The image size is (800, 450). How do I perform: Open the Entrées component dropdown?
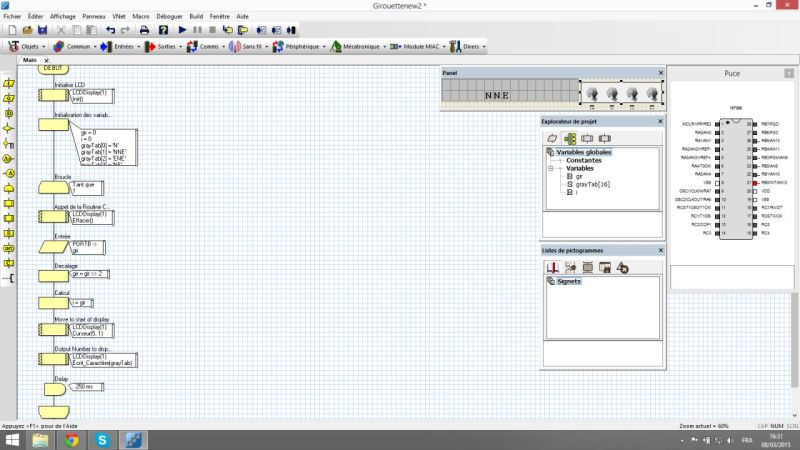pos(120,46)
